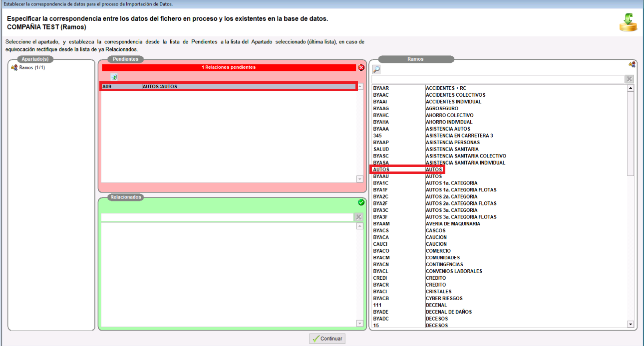Select the SALUD ASISTENCIA SANITARIA row
This screenshot has width=644, height=346.
coord(499,150)
